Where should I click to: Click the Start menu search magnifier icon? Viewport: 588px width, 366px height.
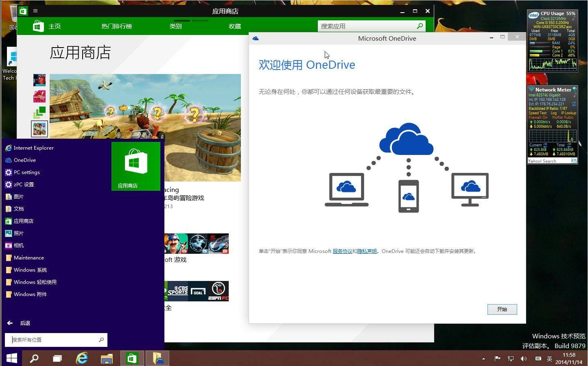pyautogui.click(x=101, y=340)
